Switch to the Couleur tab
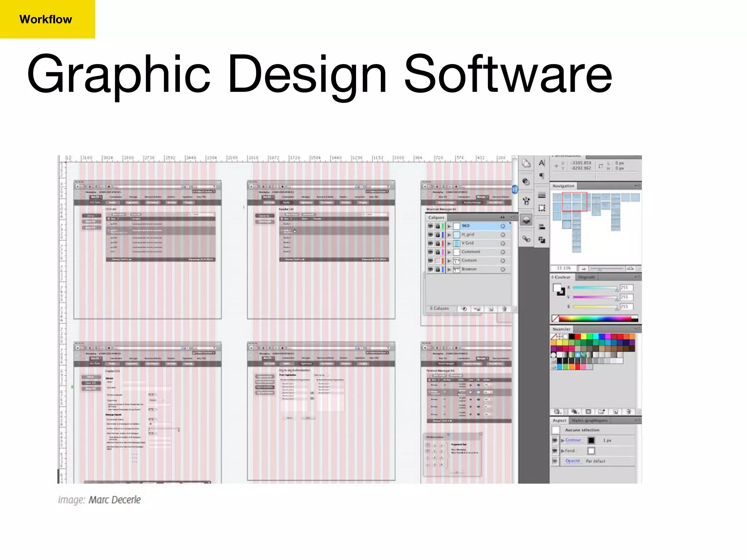 [562, 277]
